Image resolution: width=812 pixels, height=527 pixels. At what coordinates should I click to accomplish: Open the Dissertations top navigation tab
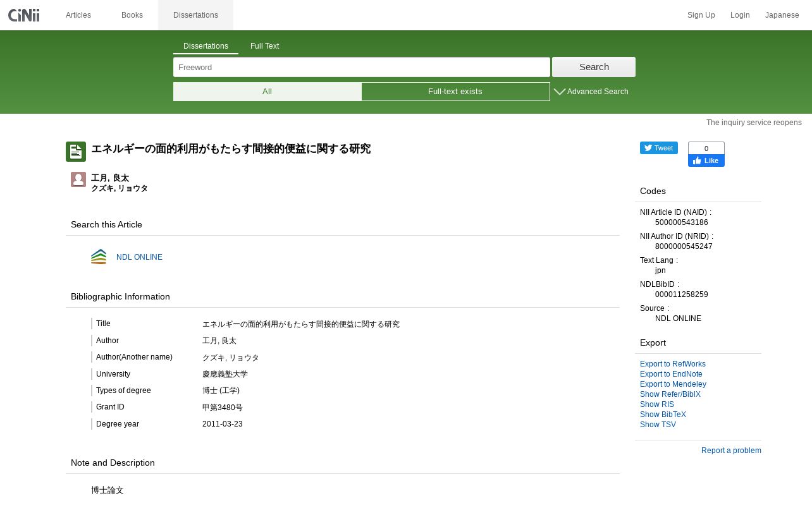tap(195, 15)
